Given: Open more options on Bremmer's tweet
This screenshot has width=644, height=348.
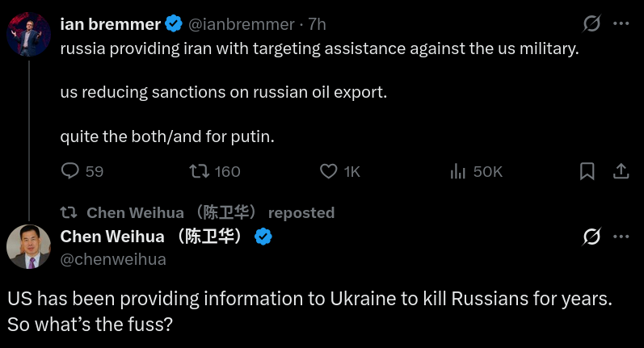Looking at the screenshot, I should pyautogui.click(x=621, y=24).
